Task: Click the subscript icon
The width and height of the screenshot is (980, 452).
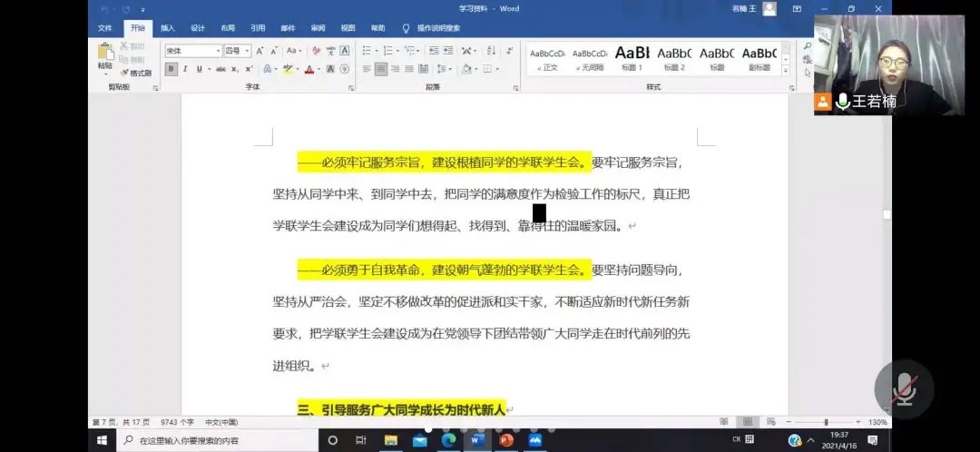Action: pos(235,69)
